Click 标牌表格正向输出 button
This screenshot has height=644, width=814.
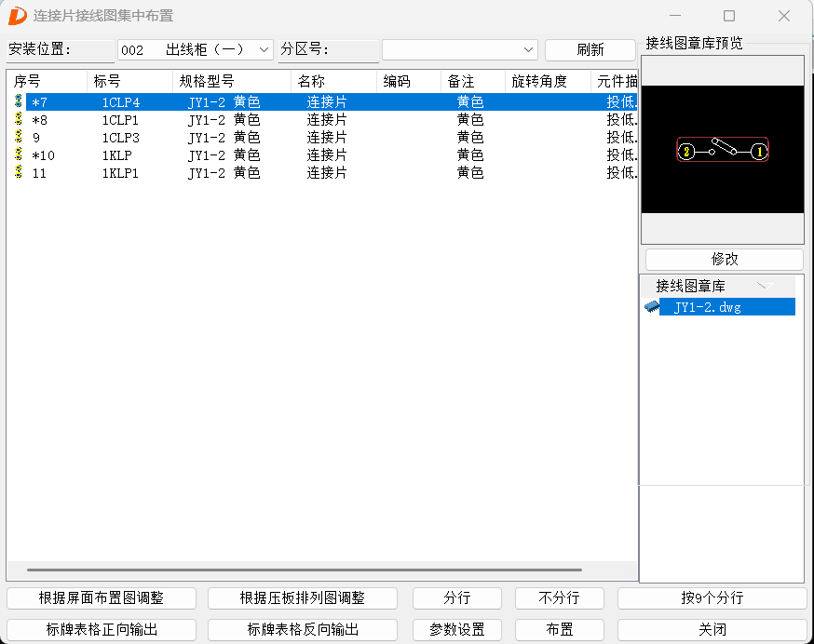click(102, 629)
